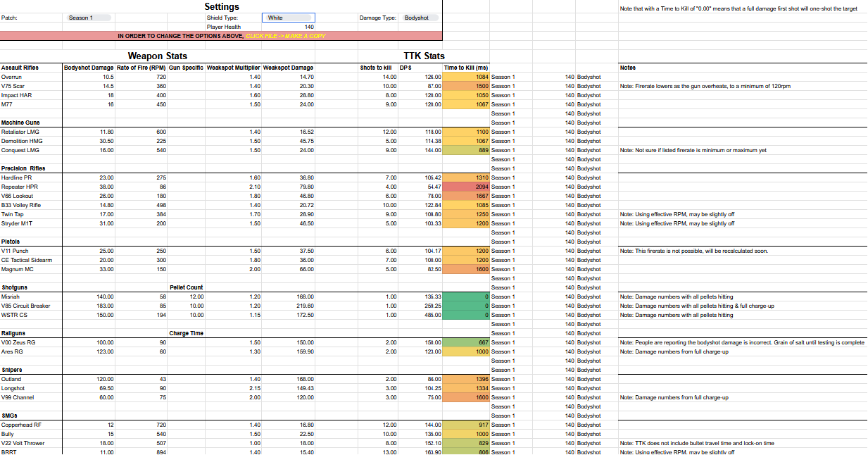The image size is (868, 455).
Task: Select the Repeater HPR cell
Action: pos(32,187)
